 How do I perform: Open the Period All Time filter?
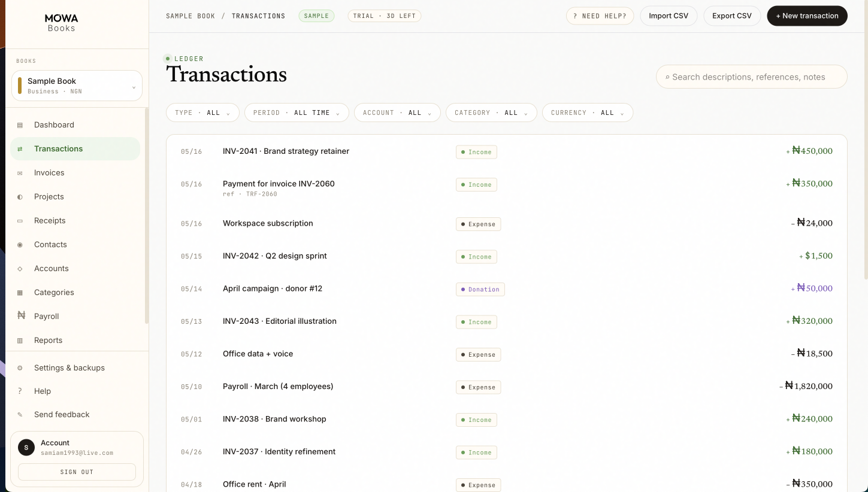pos(297,113)
